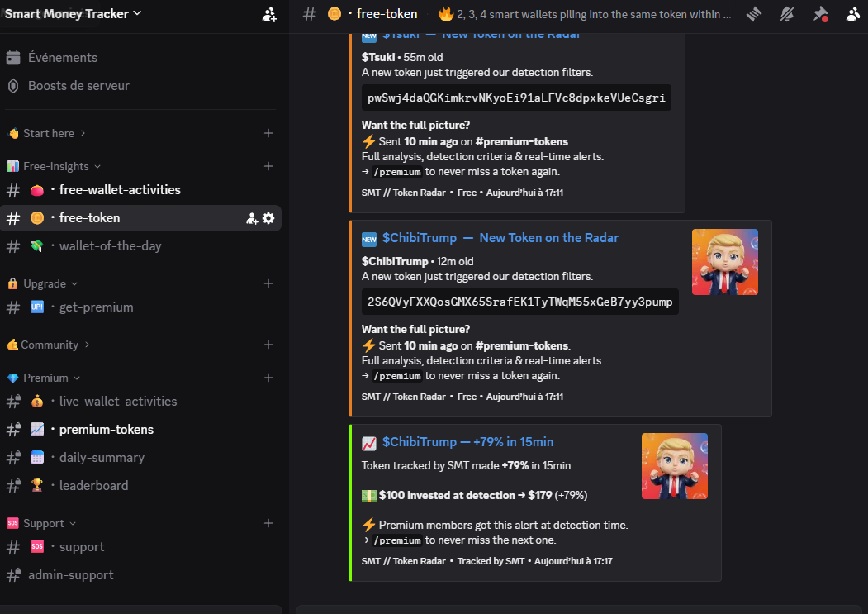
Task: Open the support channel
Action: [140, 547]
